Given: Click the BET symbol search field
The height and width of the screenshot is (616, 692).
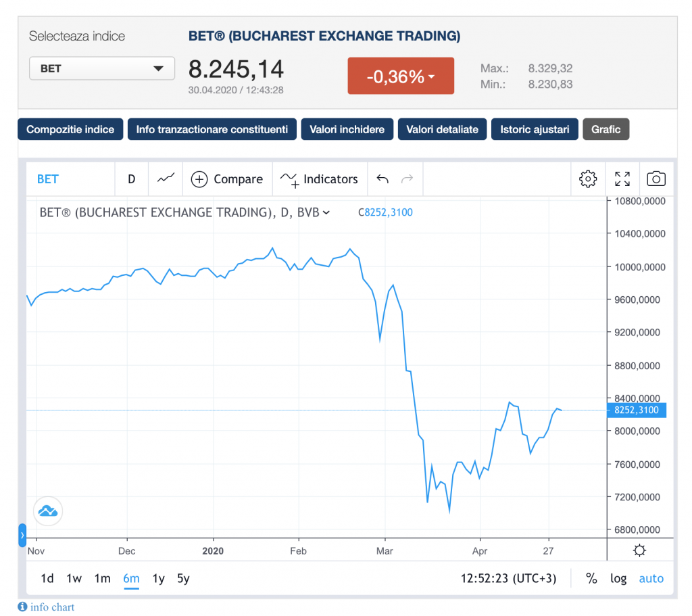Looking at the screenshot, I should [70, 179].
